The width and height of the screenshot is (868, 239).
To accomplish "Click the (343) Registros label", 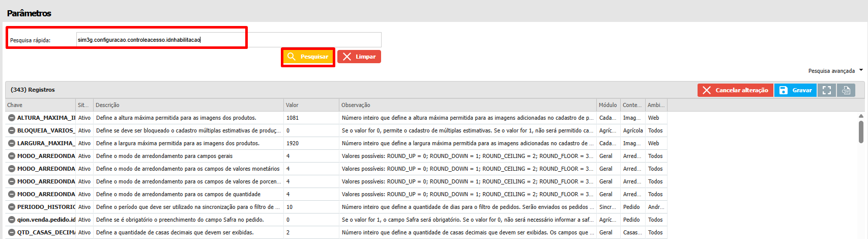I will pyautogui.click(x=33, y=90).
